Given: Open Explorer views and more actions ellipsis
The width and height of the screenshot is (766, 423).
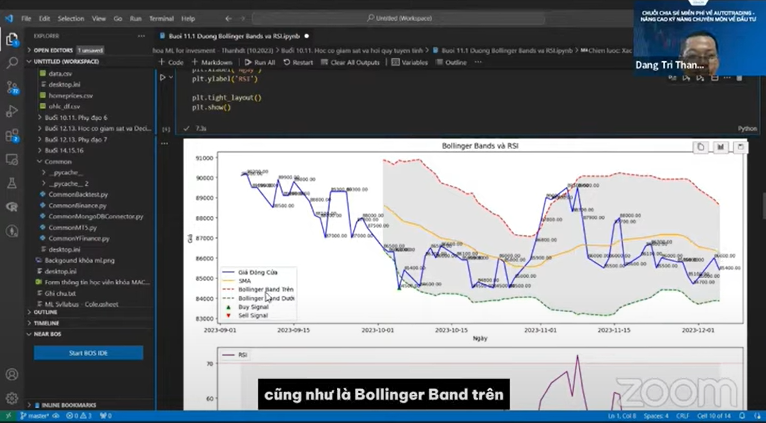Looking at the screenshot, I should coord(141,36).
